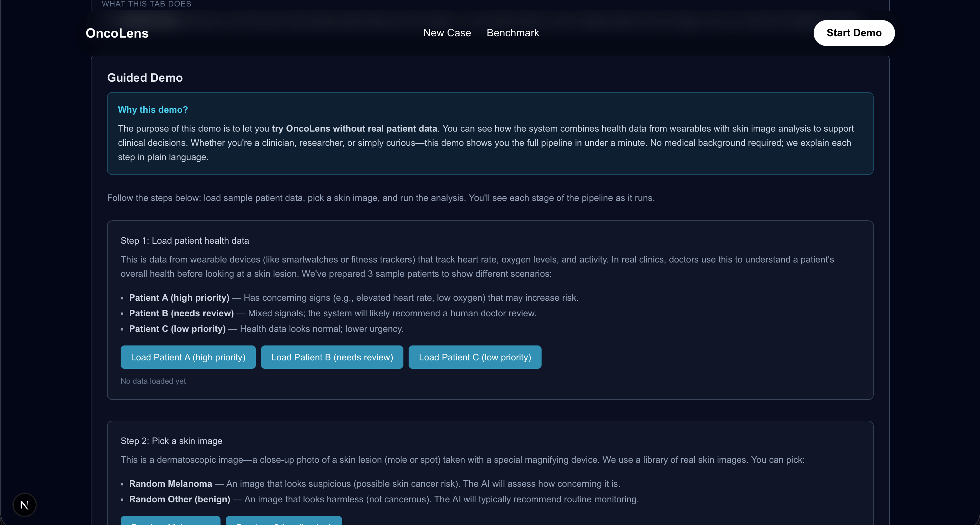Click the 'Why this demo?' heading
This screenshot has width=980, height=525.
152,110
